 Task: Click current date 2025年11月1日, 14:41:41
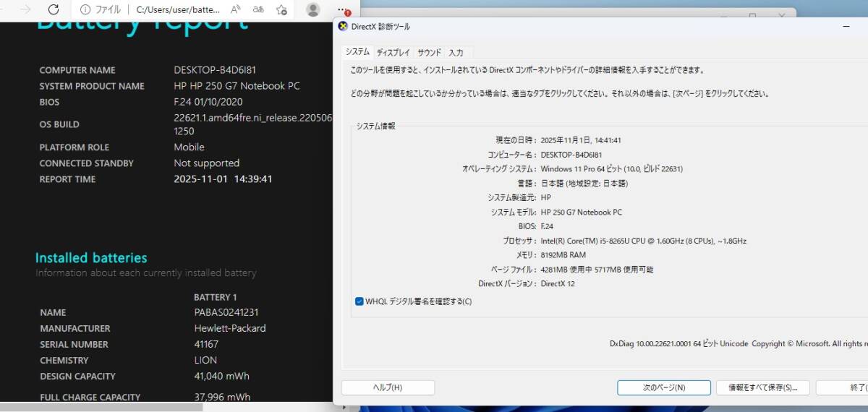tap(581, 140)
